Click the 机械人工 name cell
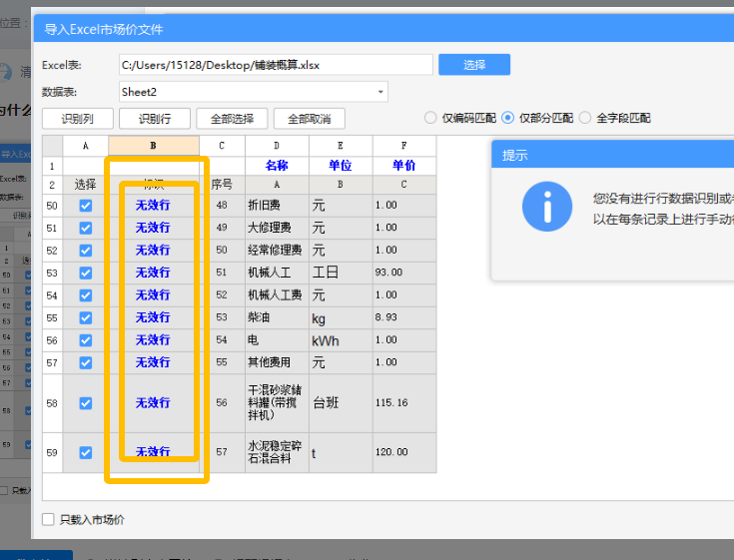Viewport: 734px width, 560px height. (x=277, y=273)
